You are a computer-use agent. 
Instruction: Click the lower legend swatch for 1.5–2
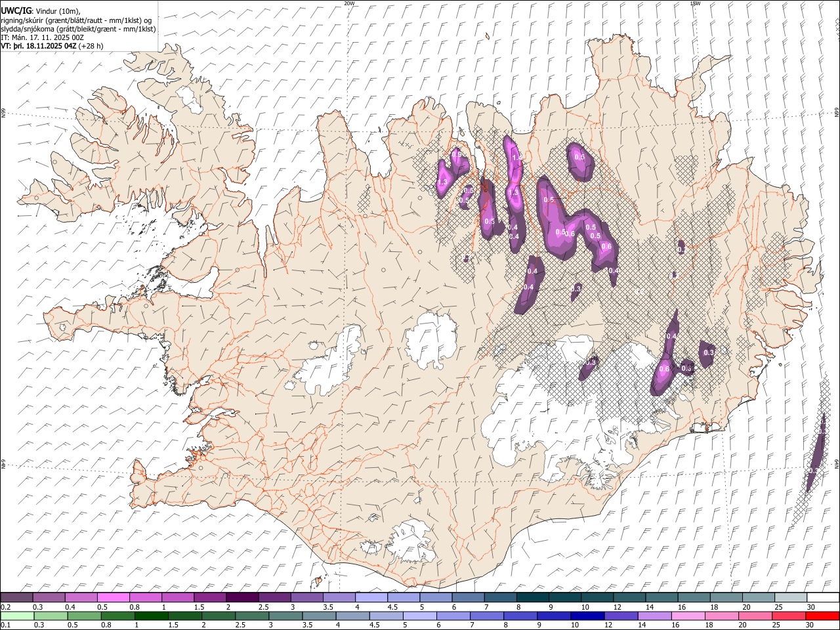184,616
